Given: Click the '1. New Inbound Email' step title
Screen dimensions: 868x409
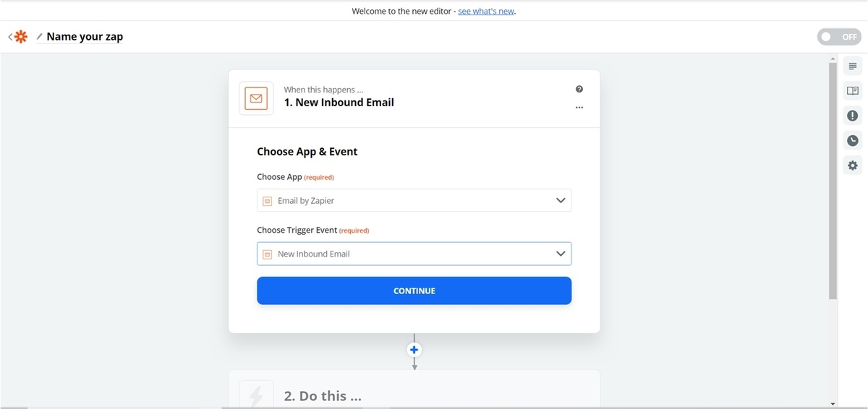Looking at the screenshot, I should (x=339, y=103).
